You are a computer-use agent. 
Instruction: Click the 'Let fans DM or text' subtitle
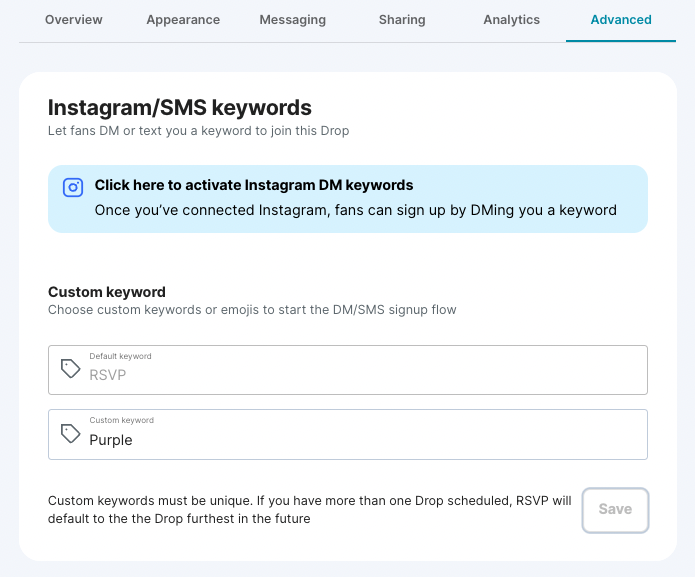pyautogui.click(x=198, y=131)
